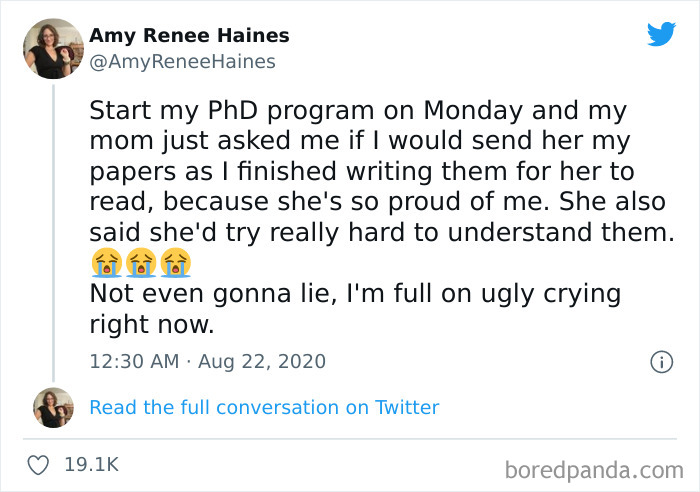Read the full conversation on Twitter
This screenshot has width=700, height=492.
click(x=264, y=407)
